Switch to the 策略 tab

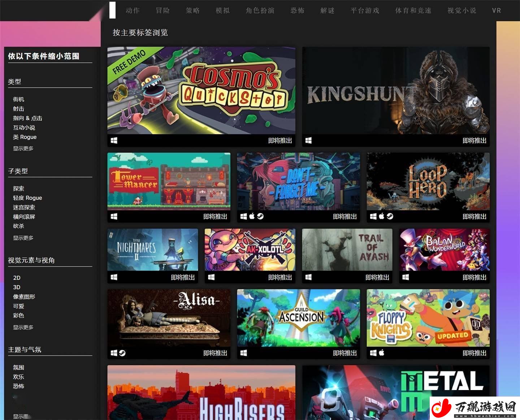193,10
